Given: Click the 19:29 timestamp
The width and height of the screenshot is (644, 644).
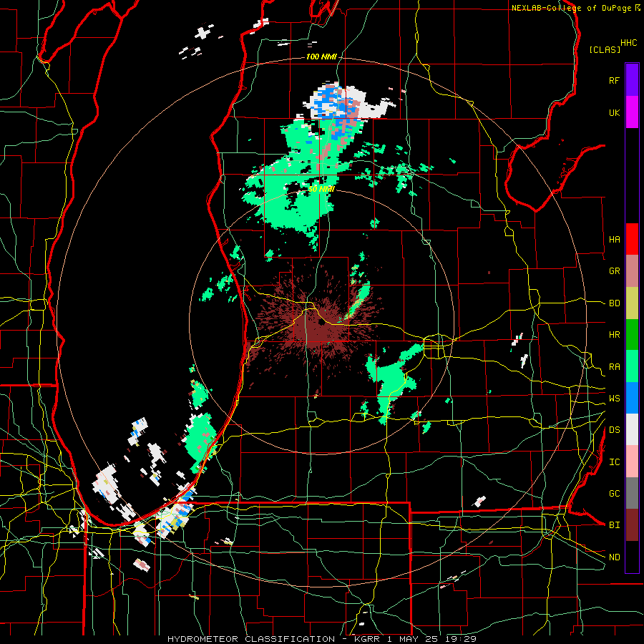Looking at the screenshot, I should 462,639.
